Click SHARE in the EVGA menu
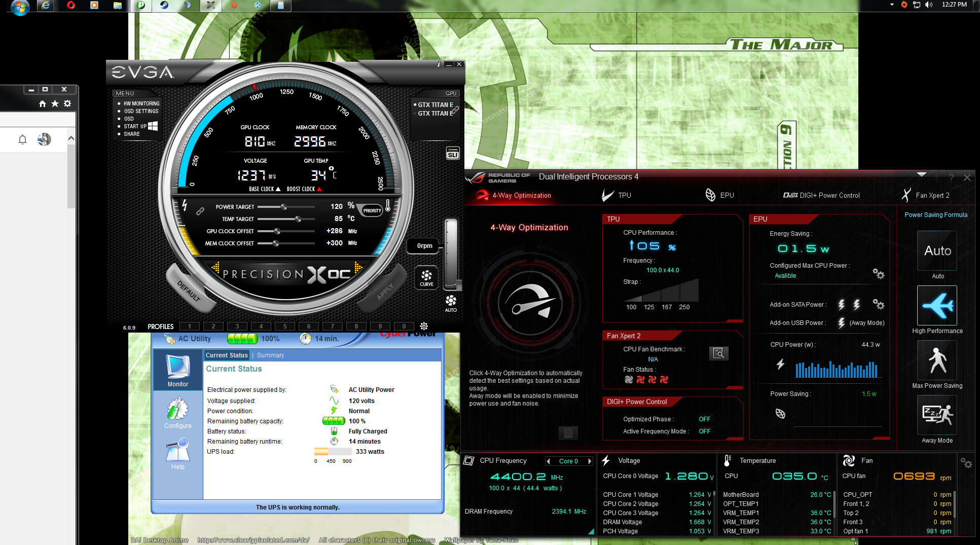 tap(132, 134)
